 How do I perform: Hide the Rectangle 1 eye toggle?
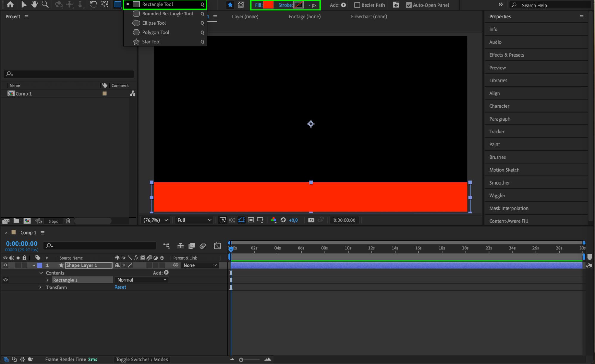5,280
